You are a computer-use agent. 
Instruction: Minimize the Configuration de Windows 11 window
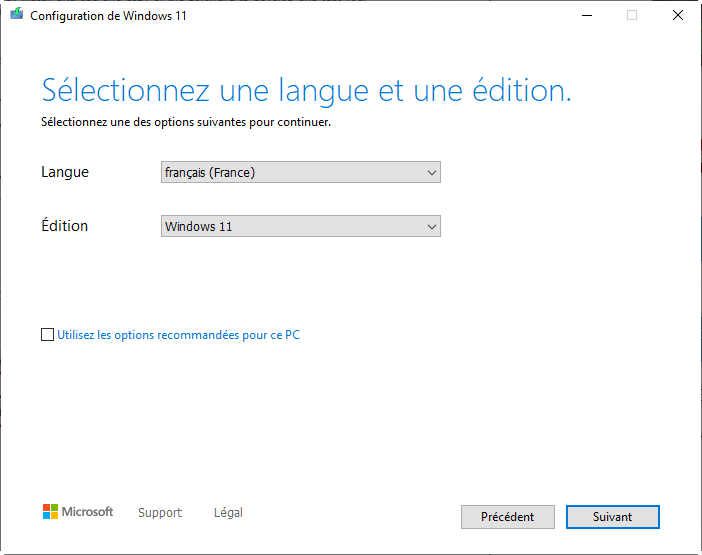(x=585, y=16)
